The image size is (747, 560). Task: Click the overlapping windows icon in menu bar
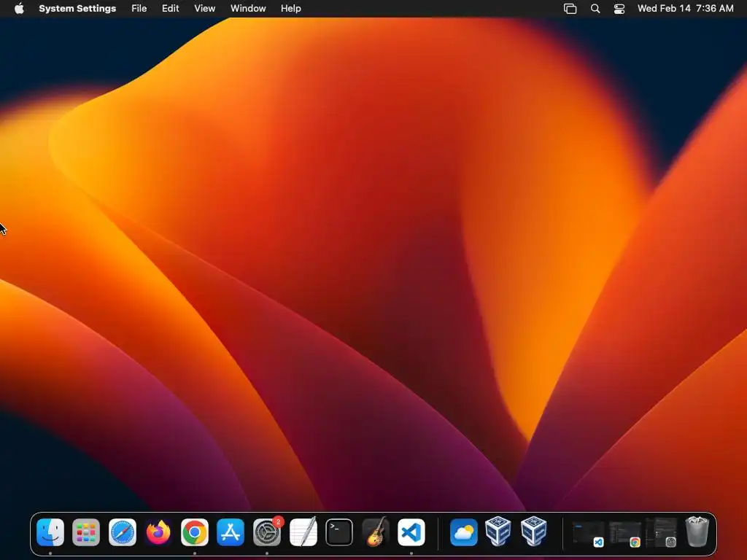pos(570,9)
